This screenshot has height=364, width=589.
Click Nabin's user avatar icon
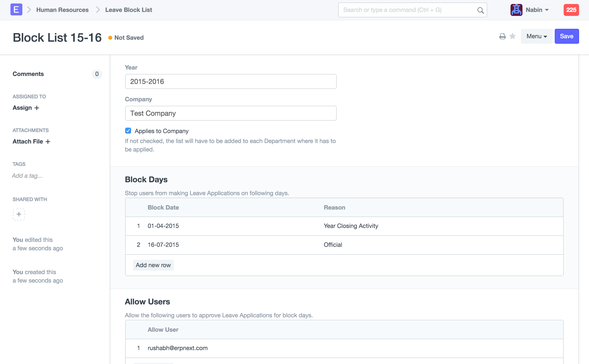point(516,10)
